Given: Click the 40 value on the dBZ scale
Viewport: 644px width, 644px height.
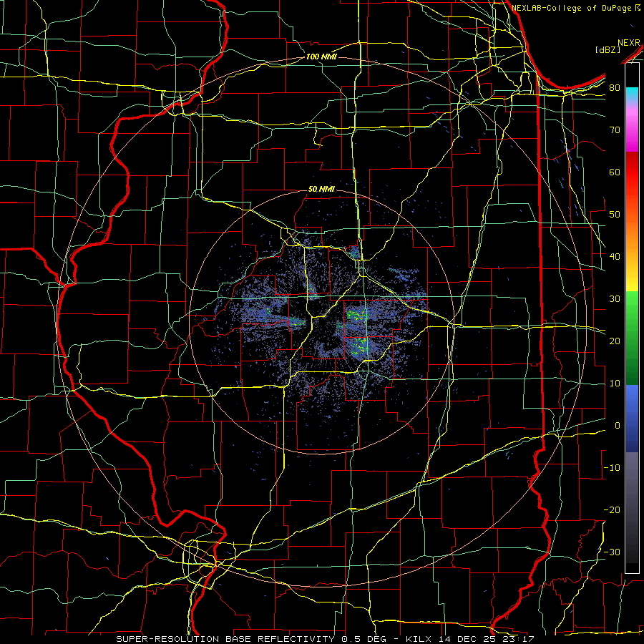Looking at the screenshot, I should point(615,257).
